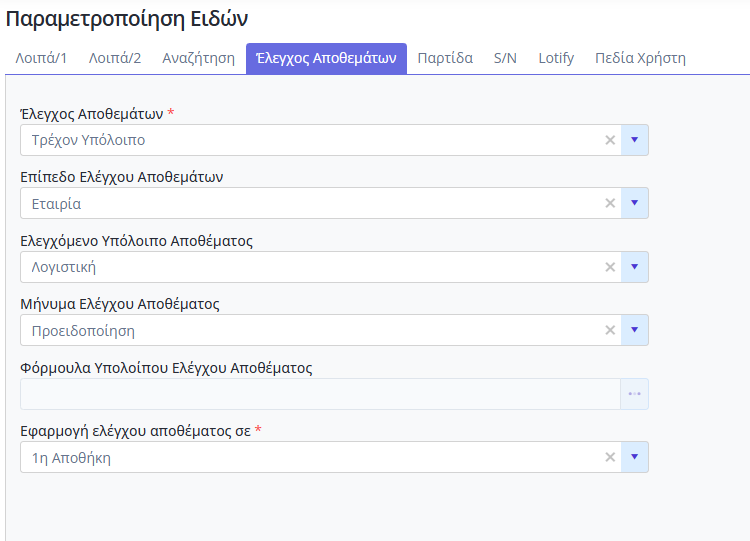Clear the 1η Αποθήκη selection
This screenshot has width=750, height=541.
coord(610,457)
